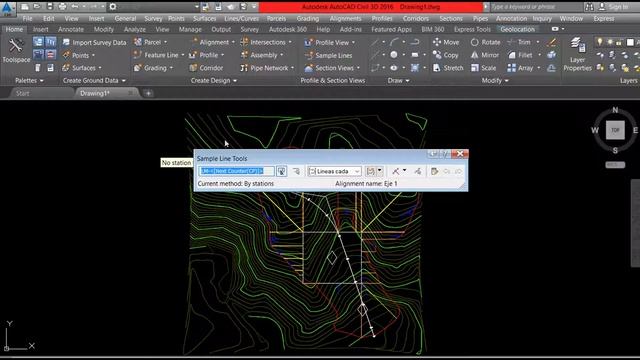Select the Fillet tool

click(520, 55)
